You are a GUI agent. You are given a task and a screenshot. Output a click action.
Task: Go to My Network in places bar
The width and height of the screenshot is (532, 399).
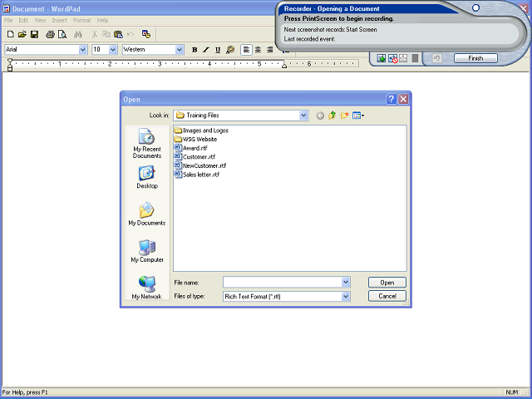pos(147,288)
